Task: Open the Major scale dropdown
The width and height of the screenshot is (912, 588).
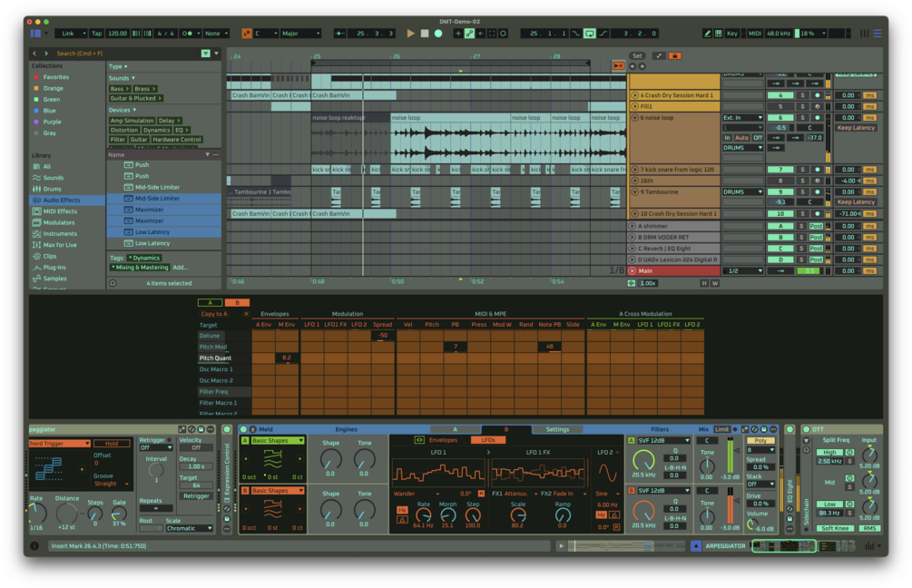Action: 300,34
